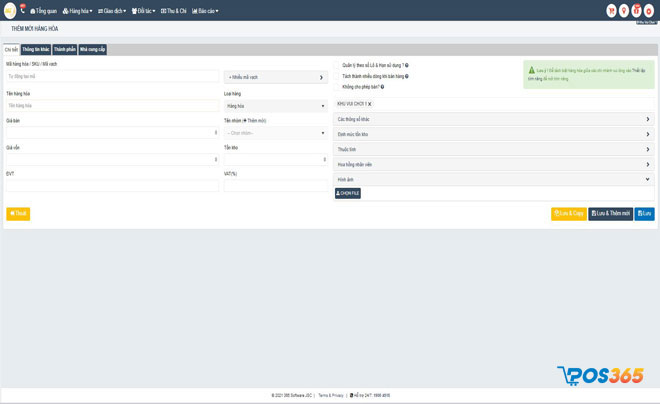Expand 'Định mức tồn kho' section

tap(494, 134)
